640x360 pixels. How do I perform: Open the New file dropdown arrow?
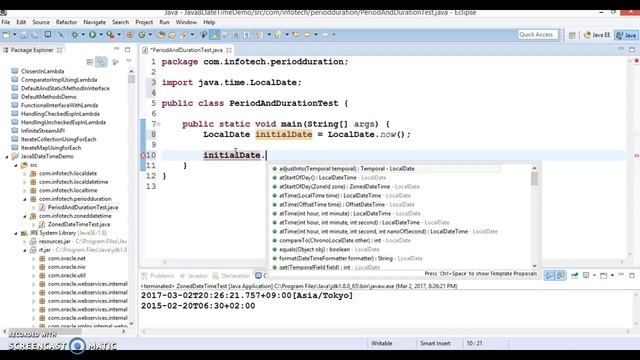coord(15,35)
